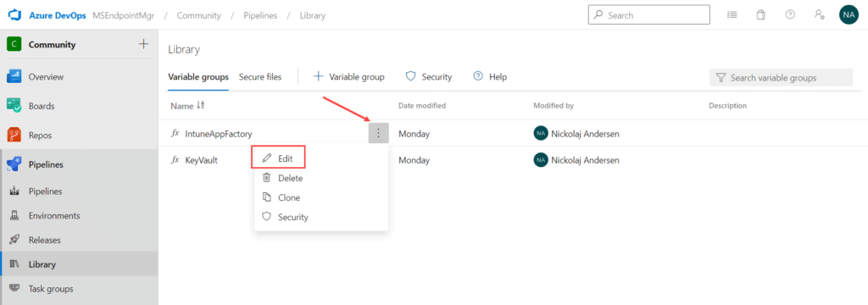The height and width of the screenshot is (305, 868).
Task: Go to MSEndpointMgr breadcrumb link
Action: tap(124, 15)
